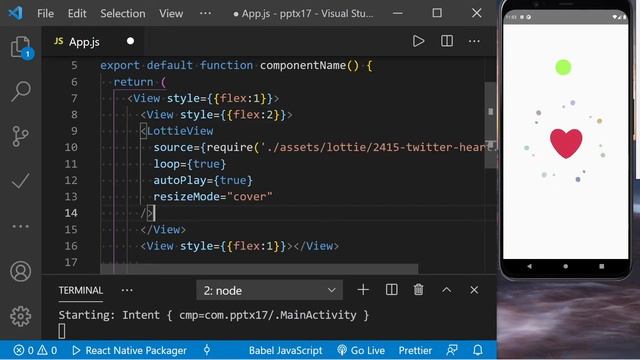The width and height of the screenshot is (640, 360).
Task: Open editor More Actions ellipsis
Action: tap(474, 41)
